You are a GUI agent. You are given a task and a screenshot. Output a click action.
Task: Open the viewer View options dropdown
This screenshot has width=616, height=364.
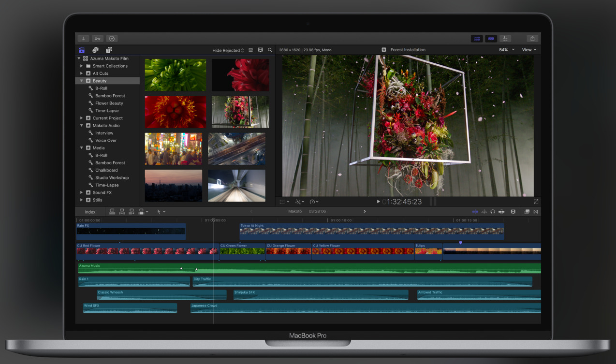point(529,50)
